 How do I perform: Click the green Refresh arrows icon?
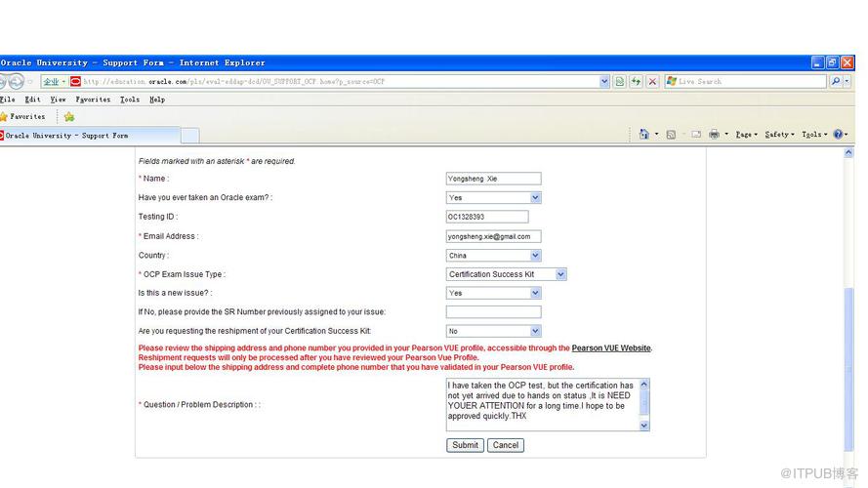click(x=636, y=81)
